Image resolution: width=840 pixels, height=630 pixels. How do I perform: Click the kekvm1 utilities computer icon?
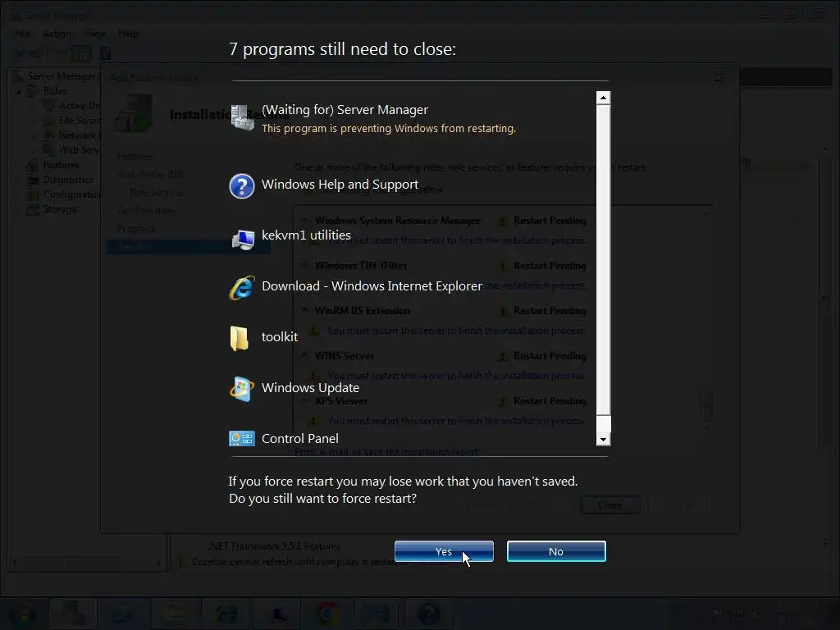(243, 239)
